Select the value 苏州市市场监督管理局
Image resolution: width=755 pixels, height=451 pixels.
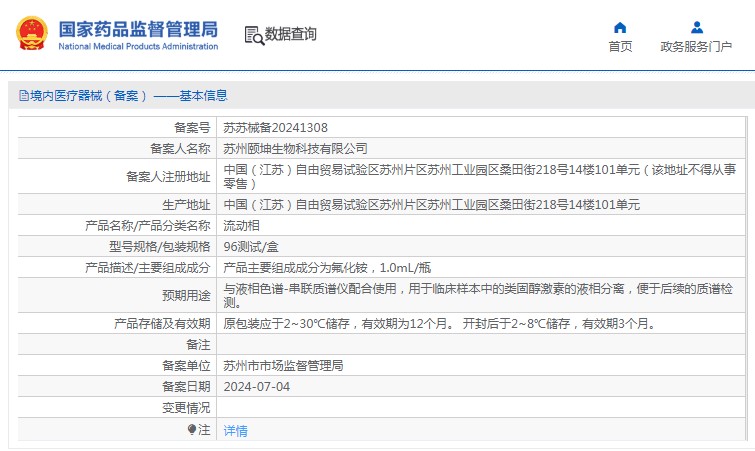point(283,366)
